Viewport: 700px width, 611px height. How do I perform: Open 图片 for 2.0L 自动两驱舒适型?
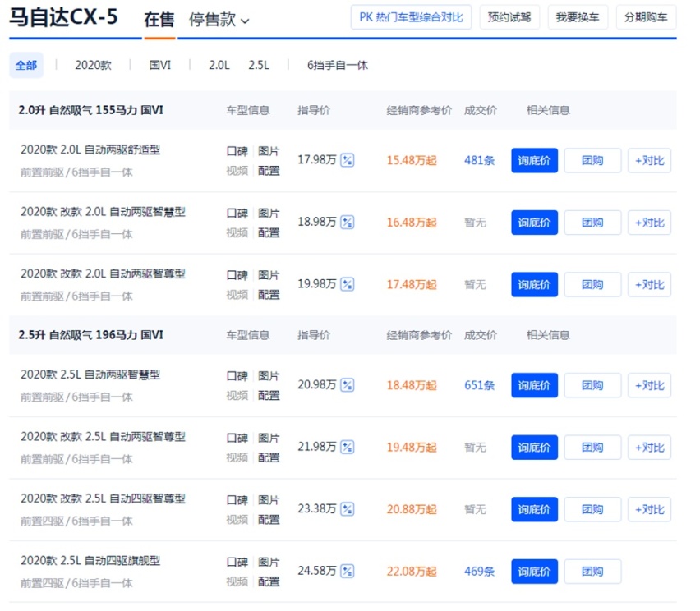[x=269, y=151]
